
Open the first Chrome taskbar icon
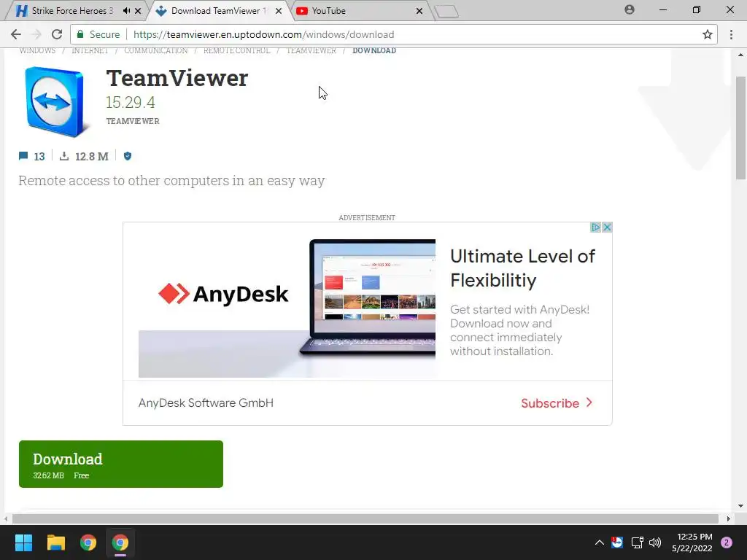[88, 542]
